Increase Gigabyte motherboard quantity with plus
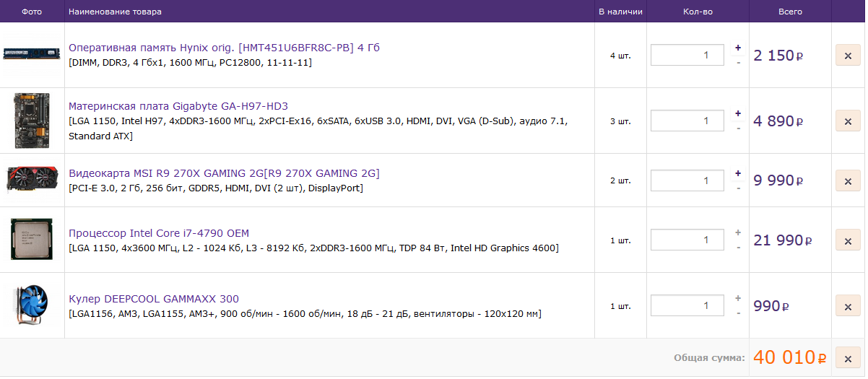 (738, 114)
